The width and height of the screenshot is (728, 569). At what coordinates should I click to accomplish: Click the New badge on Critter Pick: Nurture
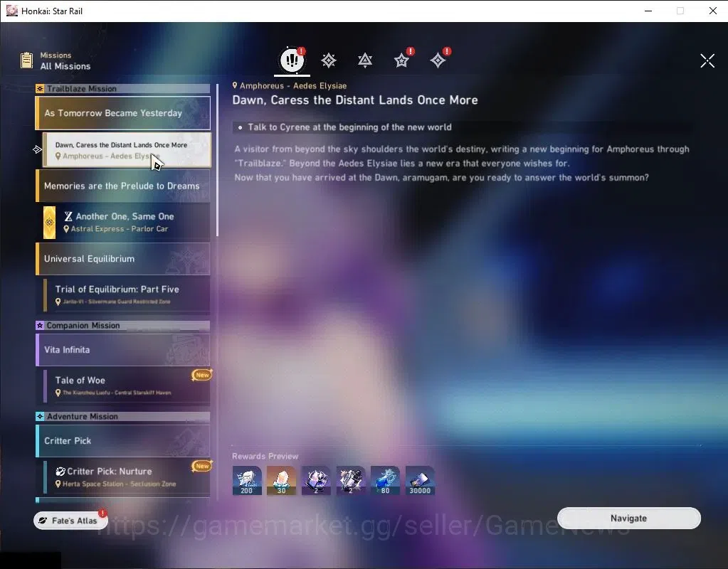point(202,465)
